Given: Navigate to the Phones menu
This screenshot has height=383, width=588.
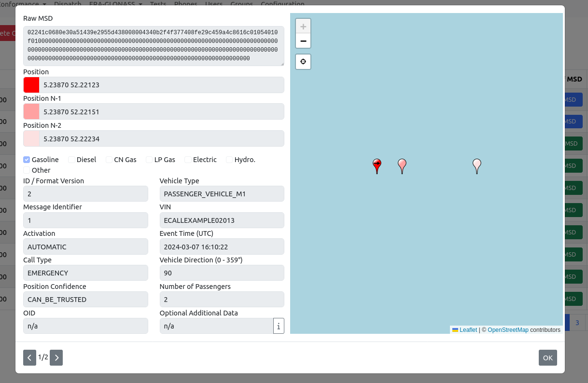Looking at the screenshot, I should click(x=185, y=4).
